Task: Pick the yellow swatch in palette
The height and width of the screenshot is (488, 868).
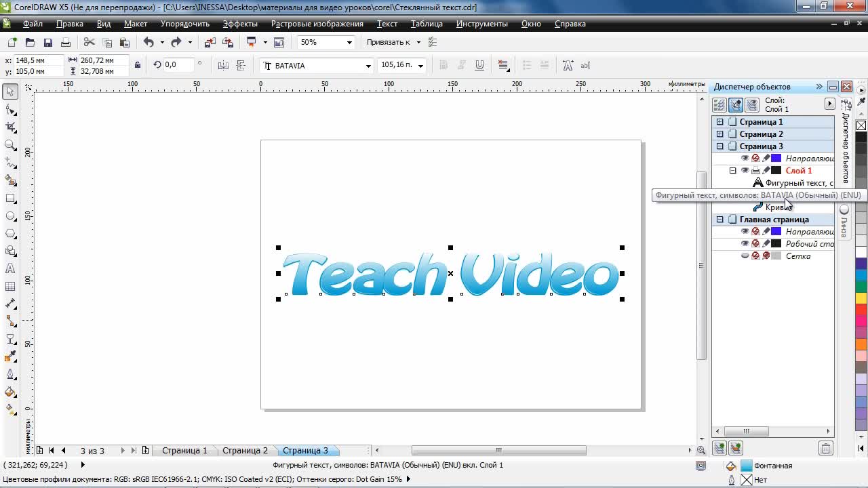Action: point(861,298)
